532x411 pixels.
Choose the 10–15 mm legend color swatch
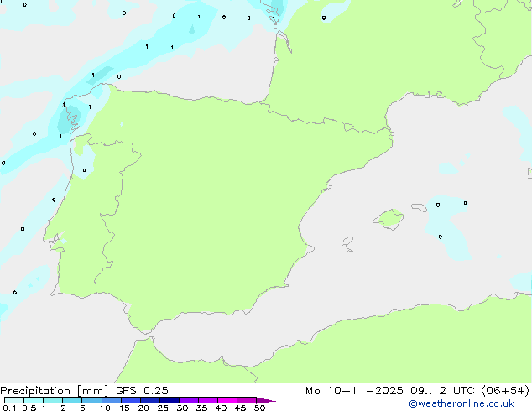click(x=111, y=400)
